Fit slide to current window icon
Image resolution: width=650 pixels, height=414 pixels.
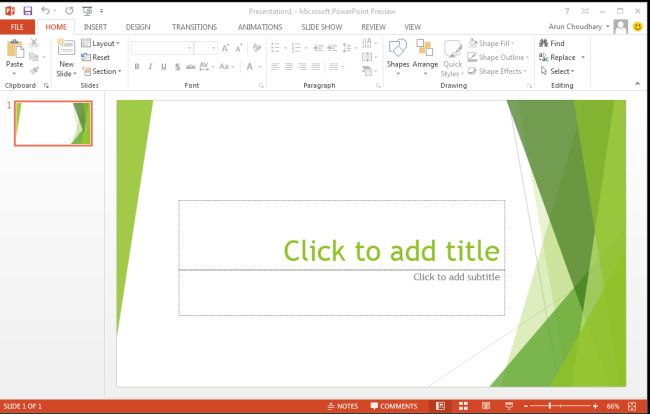[x=632, y=406]
